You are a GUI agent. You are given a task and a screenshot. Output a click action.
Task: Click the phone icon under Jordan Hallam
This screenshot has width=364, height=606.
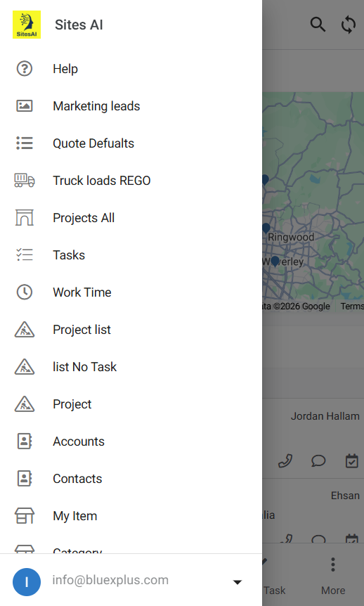tap(285, 461)
